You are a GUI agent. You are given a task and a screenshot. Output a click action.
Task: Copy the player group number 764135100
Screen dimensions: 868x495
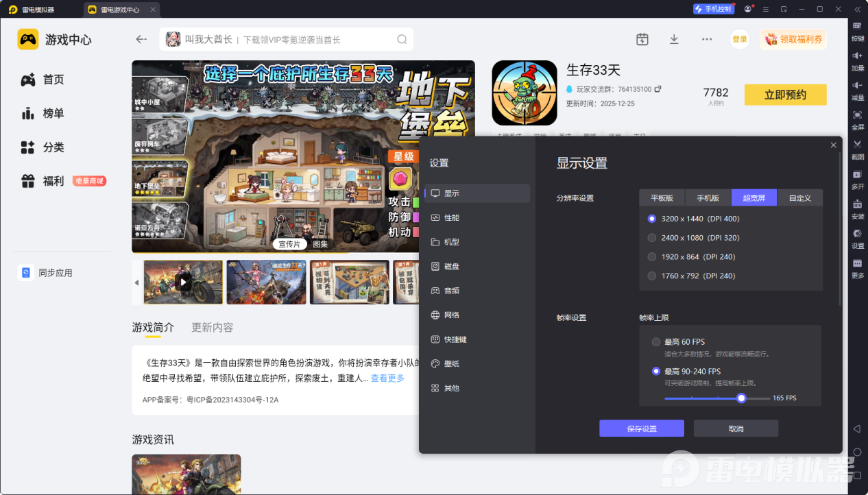(658, 89)
